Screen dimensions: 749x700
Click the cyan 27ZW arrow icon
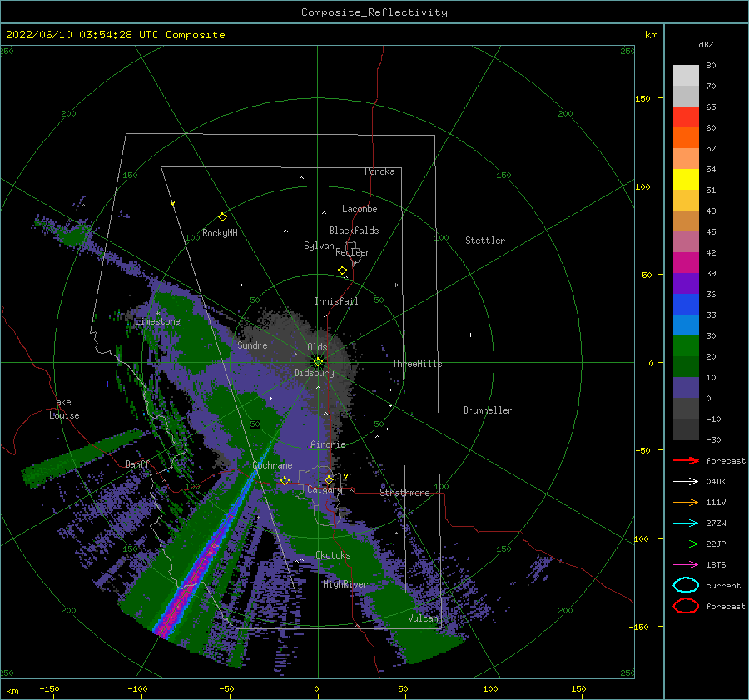686,524
